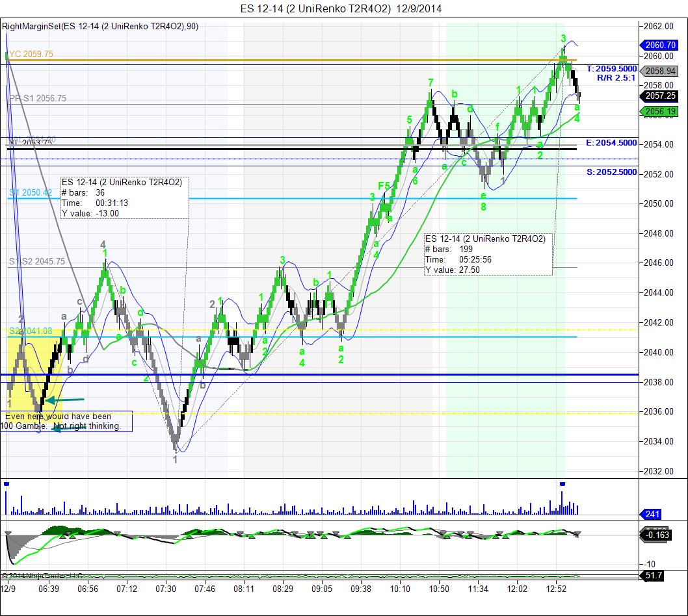688x616 pixels.
Task: Click the 07:30 time axis label
Action: click(166, 589)
